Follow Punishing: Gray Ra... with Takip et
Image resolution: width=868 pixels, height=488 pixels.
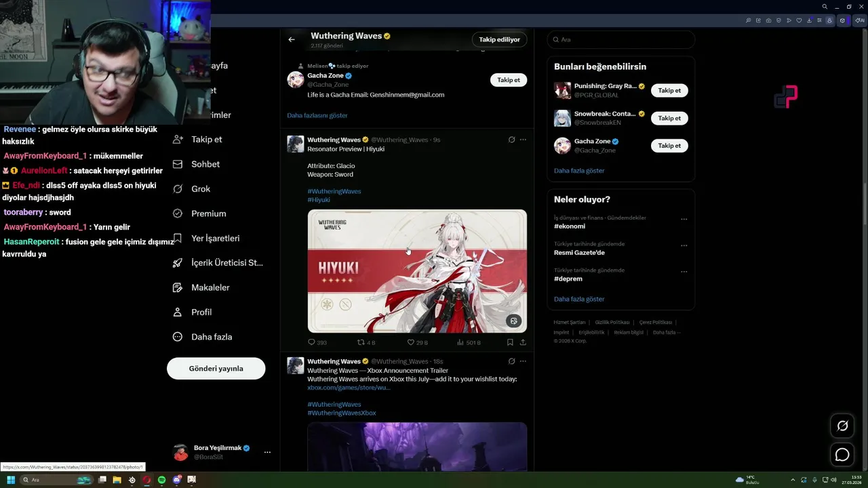coord(669,90)
